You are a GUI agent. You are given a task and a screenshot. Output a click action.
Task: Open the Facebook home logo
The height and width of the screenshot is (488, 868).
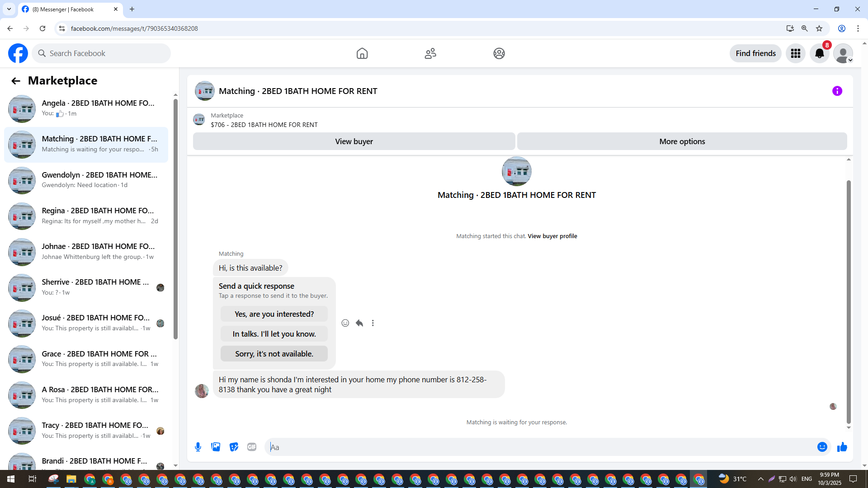[18, 53]
